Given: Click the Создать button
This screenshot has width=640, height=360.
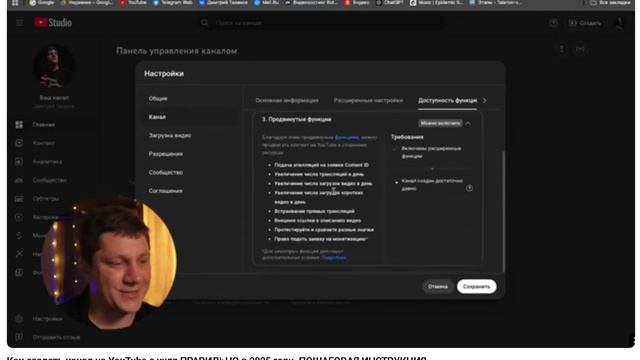Looking at the screenshot, I should tap(585, 23).
